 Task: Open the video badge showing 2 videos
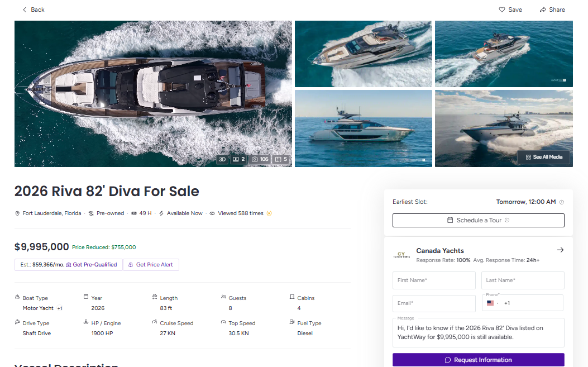[x=238, y=159]
